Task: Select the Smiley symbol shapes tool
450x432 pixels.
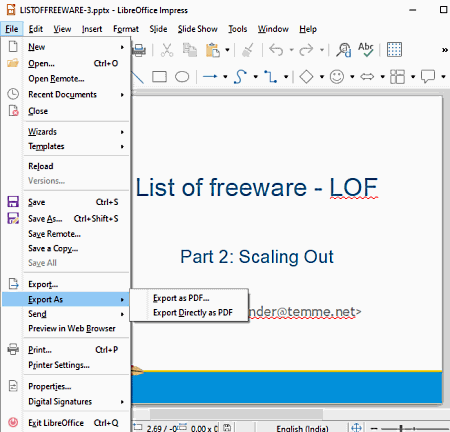Action: (x=337, y=77)
